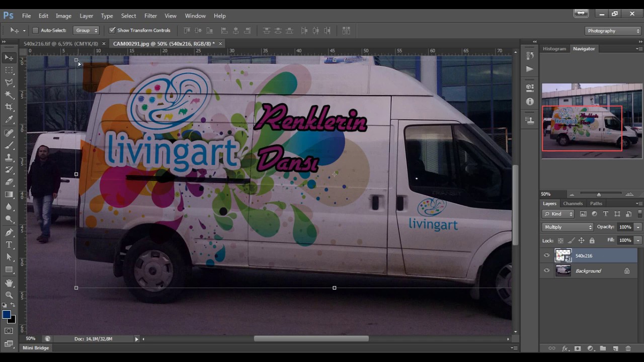Hide the Background layer

tap(547, 270)
